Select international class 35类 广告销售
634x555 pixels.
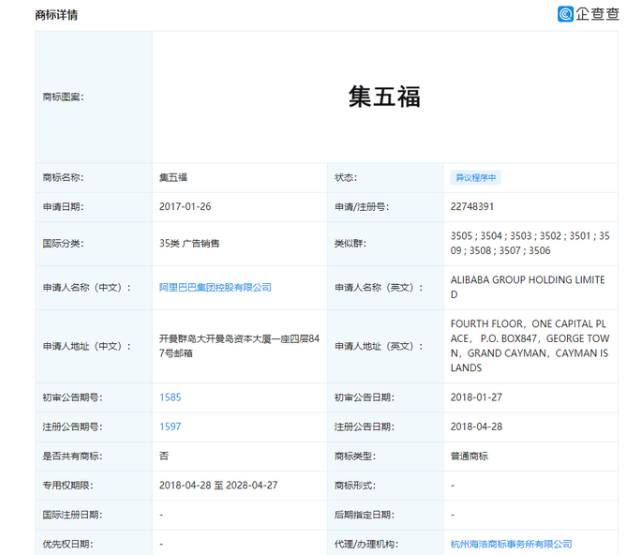pos(189,243)
